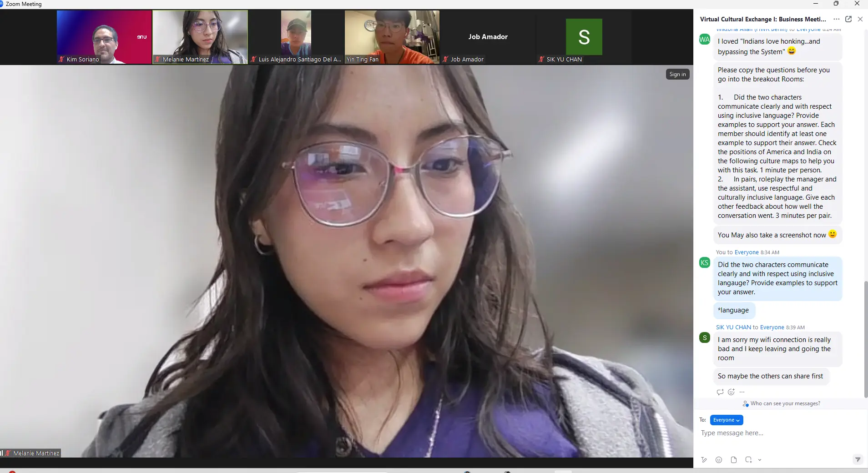
Task: Click the reply-in-thread icon under last message
Action: coord(720,392)
